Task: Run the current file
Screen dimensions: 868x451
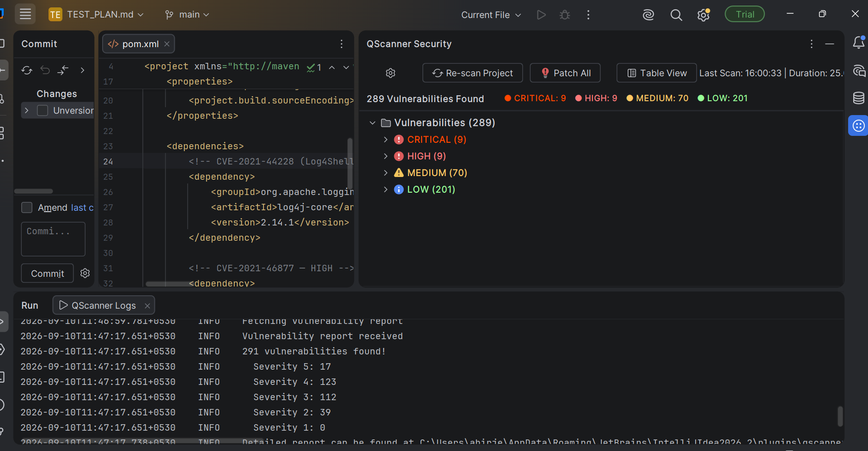Action: pyautogui.click(x=541, y=15)
